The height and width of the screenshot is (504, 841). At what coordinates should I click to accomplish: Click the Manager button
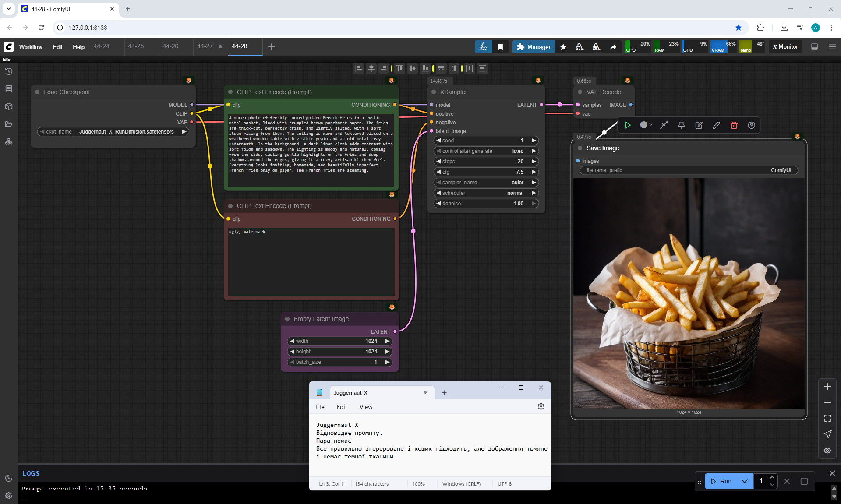tap(534, 47)
